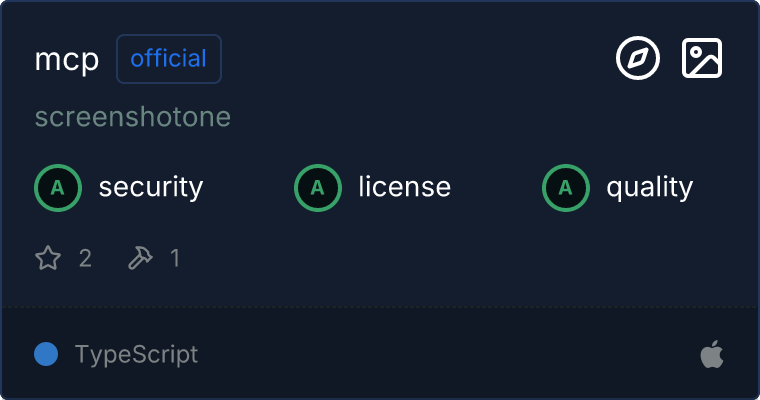This screenshot has width=760, height=400.
Task: Click the tool count number 1
Action: (175, 259)
